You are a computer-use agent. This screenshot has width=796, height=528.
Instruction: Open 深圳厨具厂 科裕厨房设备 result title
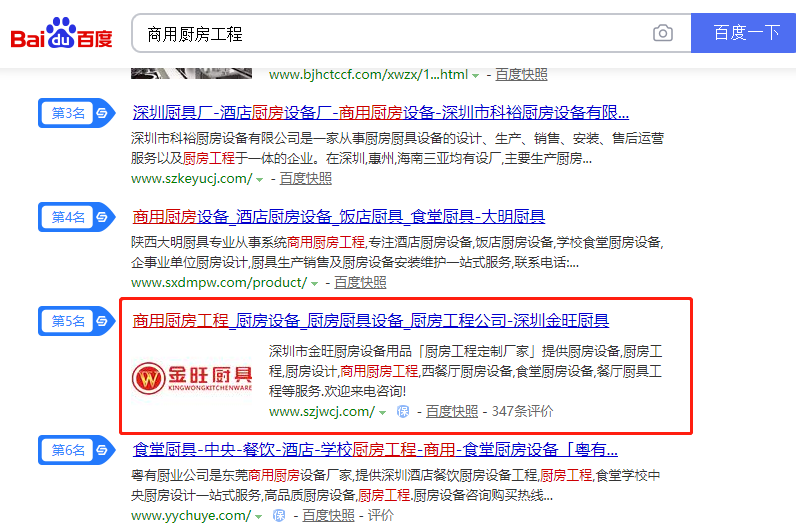click(381, 113)
